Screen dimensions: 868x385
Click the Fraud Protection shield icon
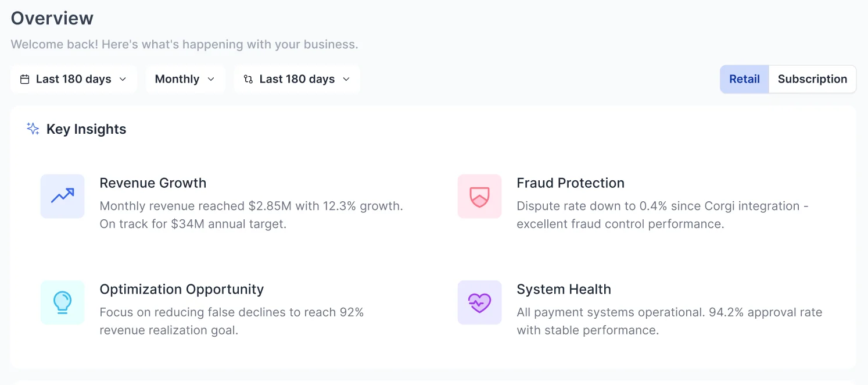click(x=479, y=196)
